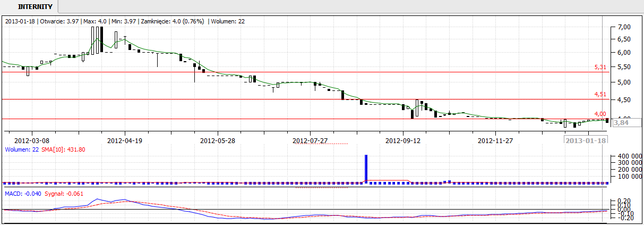Click the tall blue volume spike bar
The height and width of the screenshot is (225, 644).
(x=366, y=169)
